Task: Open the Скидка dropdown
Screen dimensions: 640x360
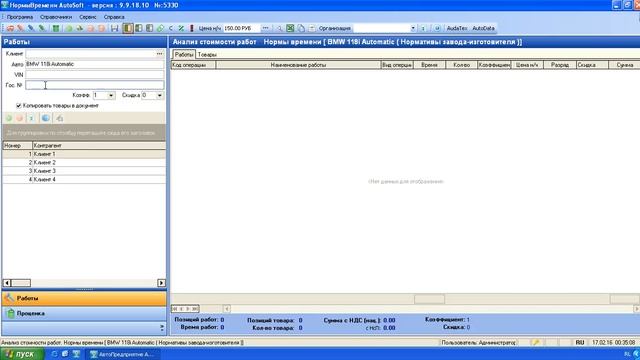Action: pos(160,95)
